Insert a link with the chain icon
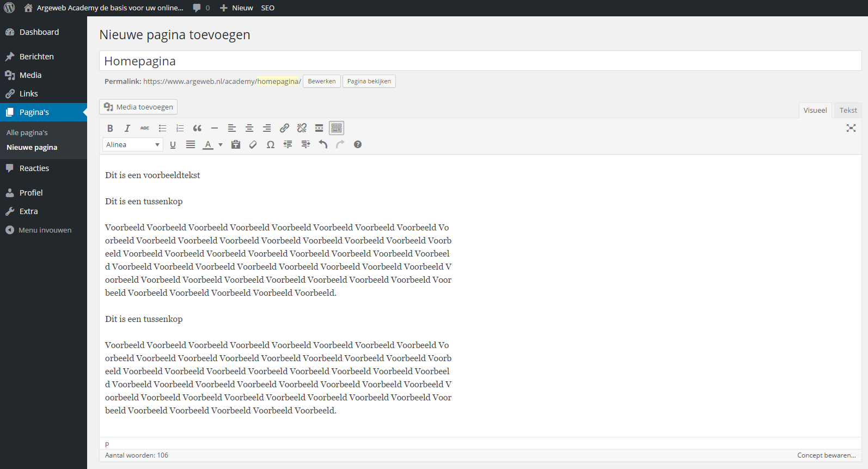 point(284,128)
